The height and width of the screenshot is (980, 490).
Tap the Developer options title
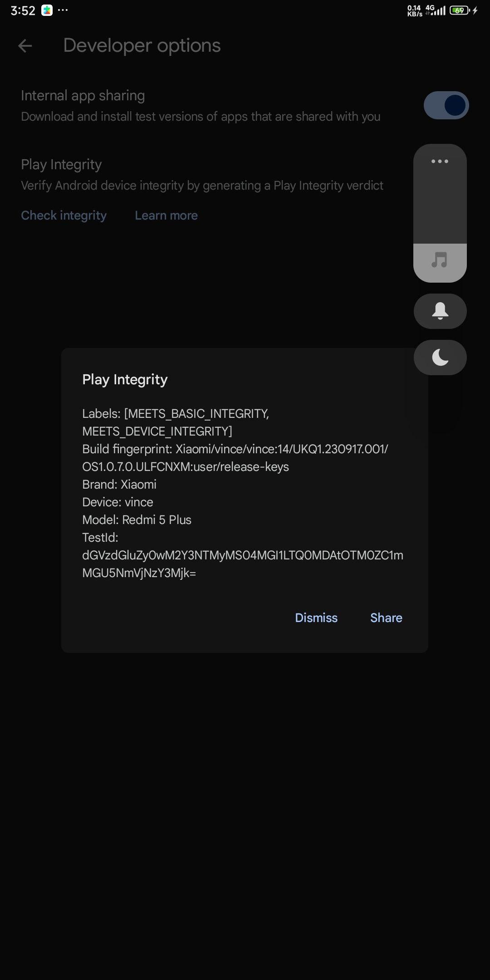pos(142,45)
